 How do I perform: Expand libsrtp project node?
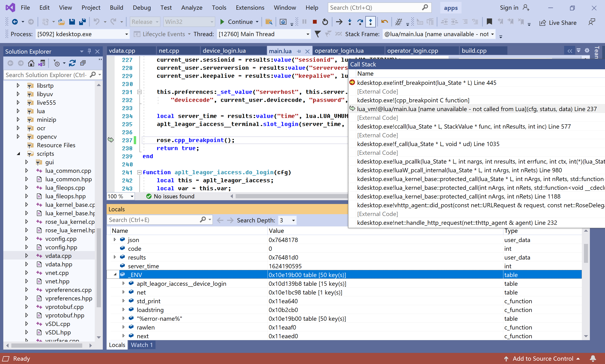(18, 85)
